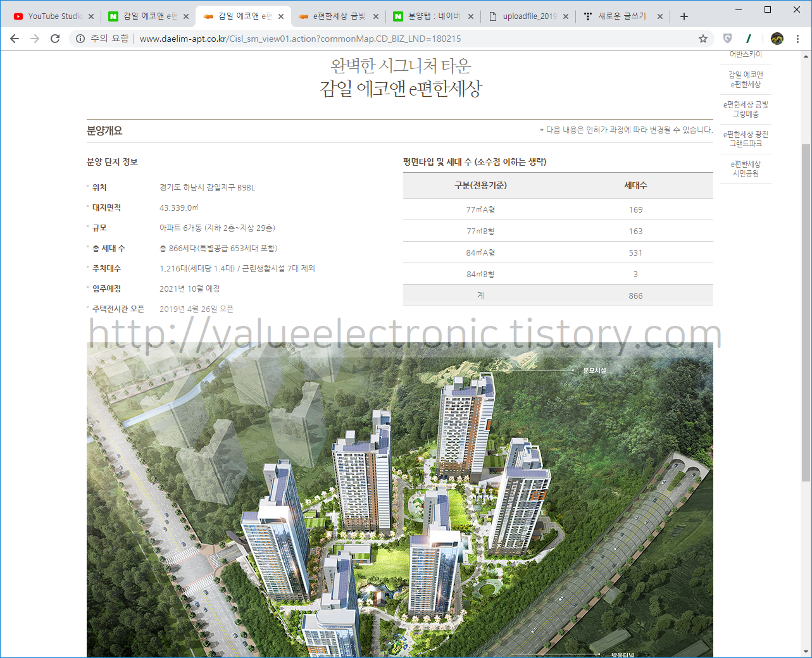This screenshot has width=812, height=658.
Task: Click the scrollbar up arrow
Action: click(806, 56)
